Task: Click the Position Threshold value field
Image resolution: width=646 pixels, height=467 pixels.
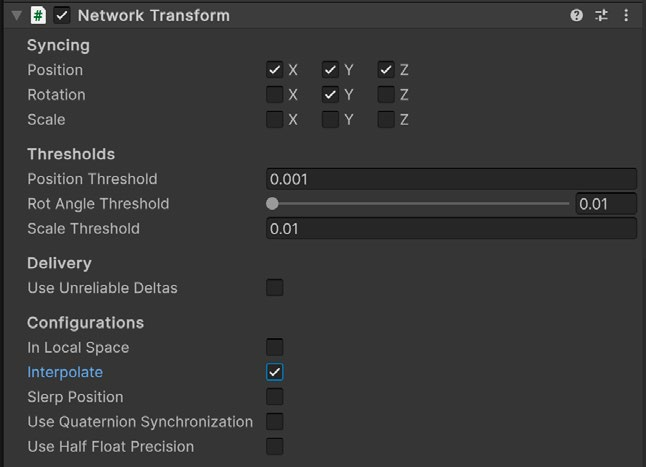Action: tap(452, 179)
